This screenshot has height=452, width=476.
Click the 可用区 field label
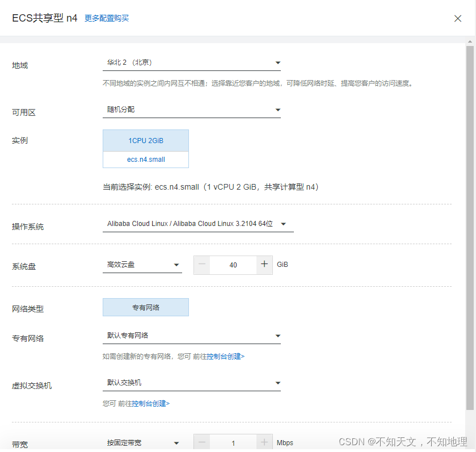point(24,112)
